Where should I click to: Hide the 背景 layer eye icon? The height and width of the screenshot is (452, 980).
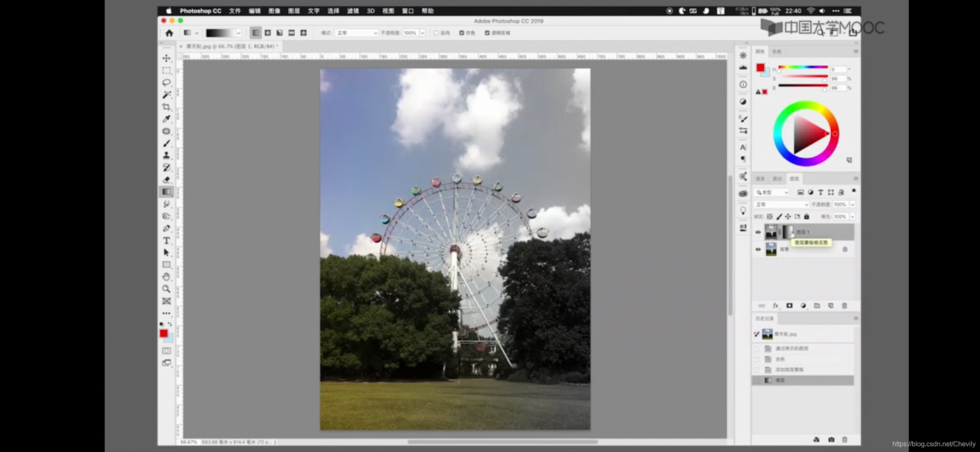(758, 249)
